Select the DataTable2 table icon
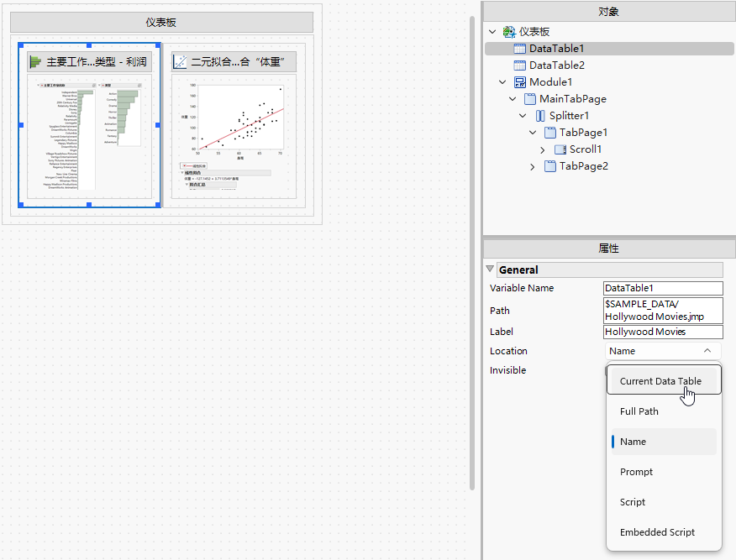This screenshot has width=736, height=560. [x=519, y=65]
